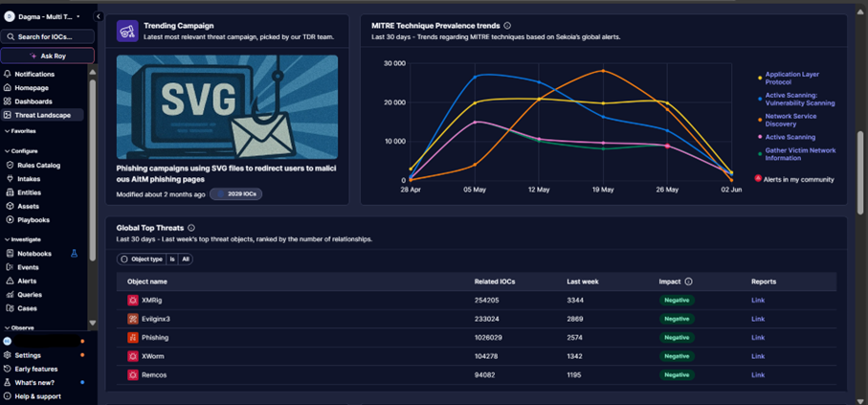
Task: Open Rules Catalog menu item
Action: (x=38, y=165)
